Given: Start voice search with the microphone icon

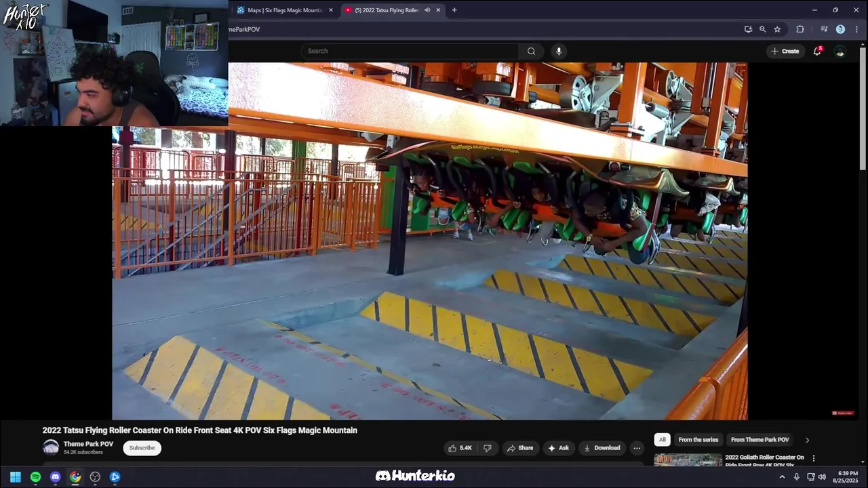Looking at the screenshot, I should [559, 51].
